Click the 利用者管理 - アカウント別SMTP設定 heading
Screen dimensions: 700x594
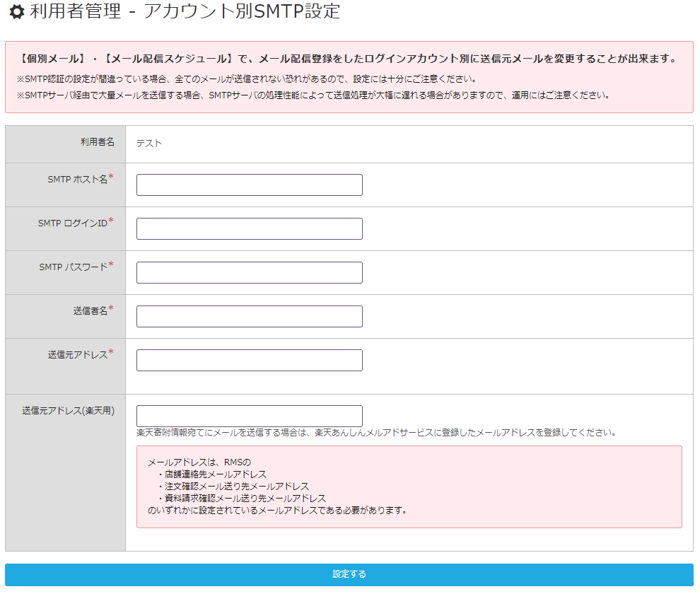click(185, 11)
